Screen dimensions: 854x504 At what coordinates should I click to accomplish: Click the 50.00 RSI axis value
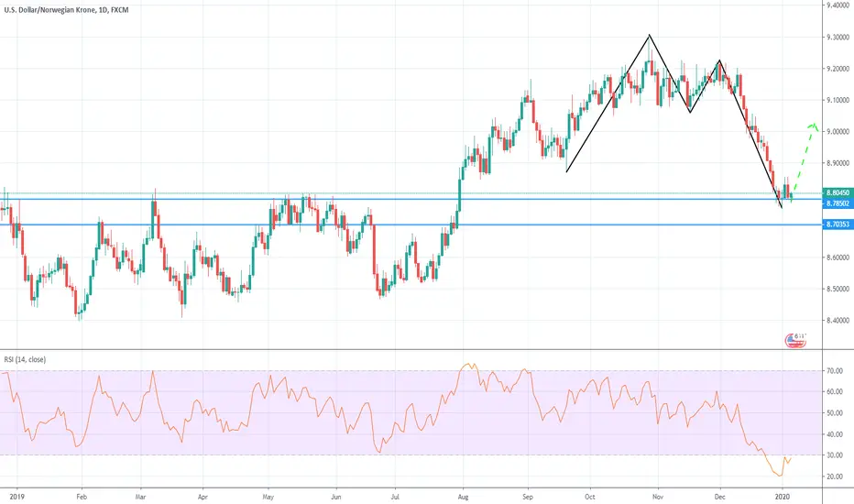tap(835, 413)
